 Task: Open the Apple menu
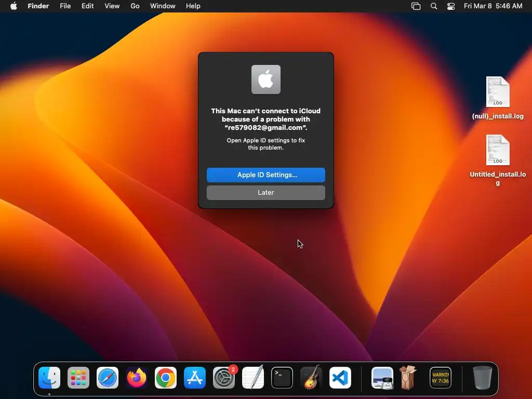pos(14,6)
